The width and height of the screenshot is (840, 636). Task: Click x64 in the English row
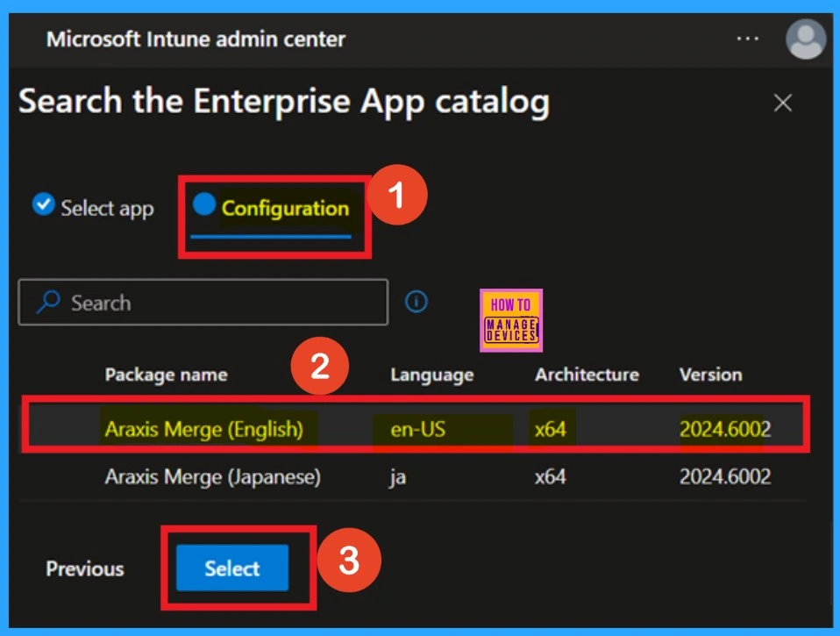coord(550,429)
